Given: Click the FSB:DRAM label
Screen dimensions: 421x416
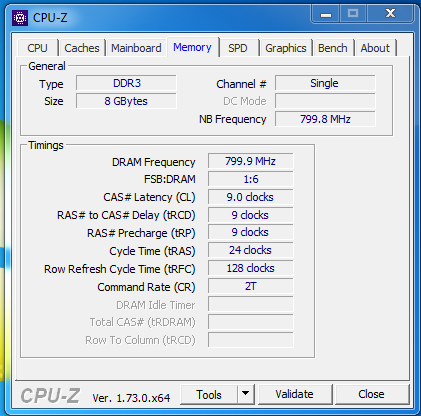Looking at the screenshot, I should [x=170, y=179].
